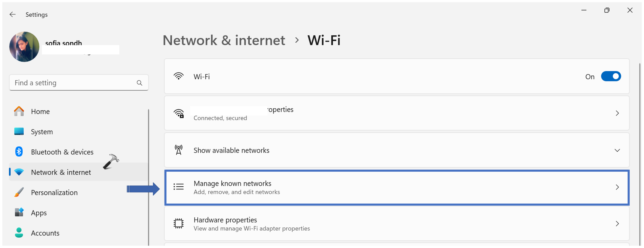Click the back arrow in Settings header
Viewport: 644px width, 248px height.
[13, 14]
